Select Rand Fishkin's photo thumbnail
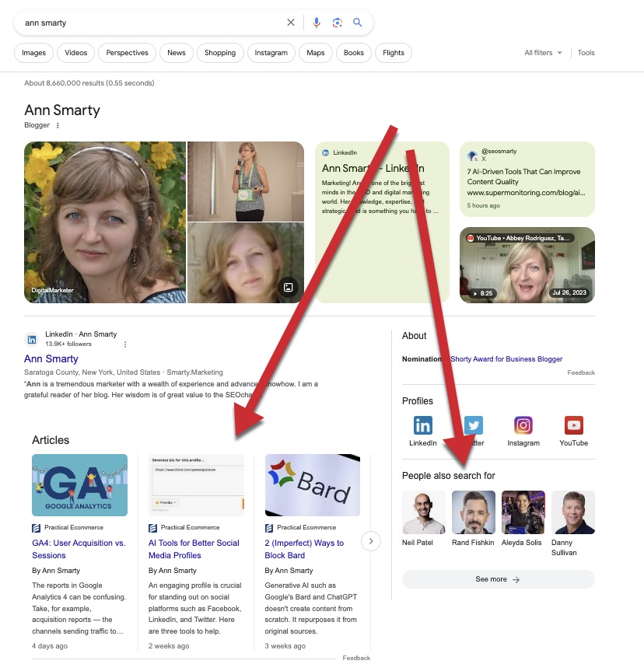This screenshot has height=664, width=644. pyautogui.click(x=474, y=512)
